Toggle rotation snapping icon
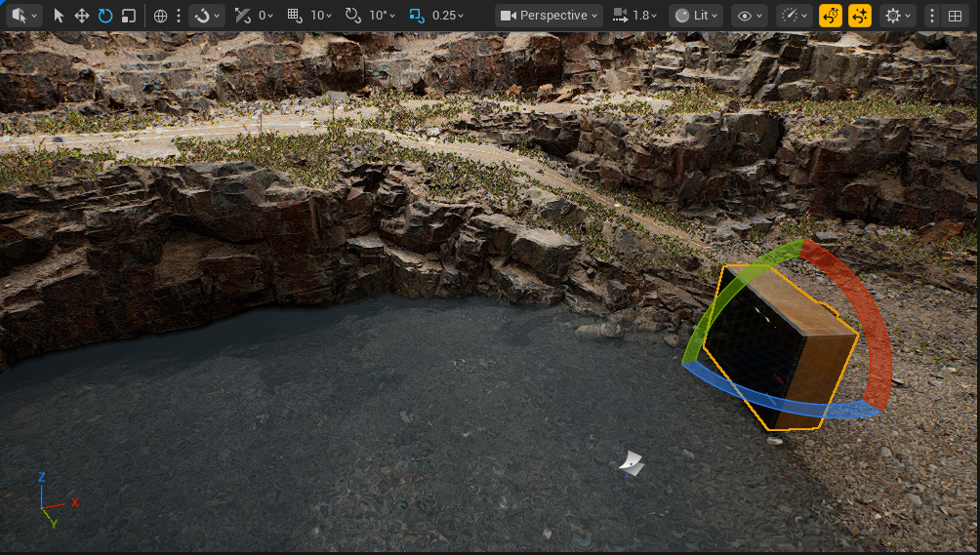This screenshot has height=555, width=980. (x=353, y=16)
